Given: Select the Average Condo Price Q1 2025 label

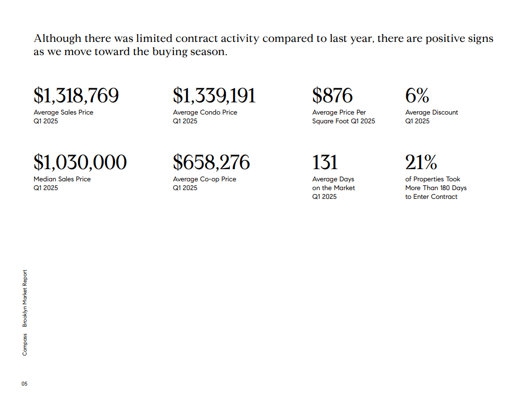Looking at the screenshot, I should [x=205, y=117].
